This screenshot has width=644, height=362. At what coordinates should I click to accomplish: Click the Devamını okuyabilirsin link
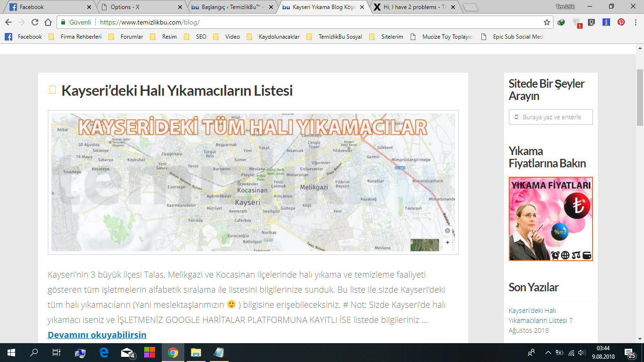[97, 335]
